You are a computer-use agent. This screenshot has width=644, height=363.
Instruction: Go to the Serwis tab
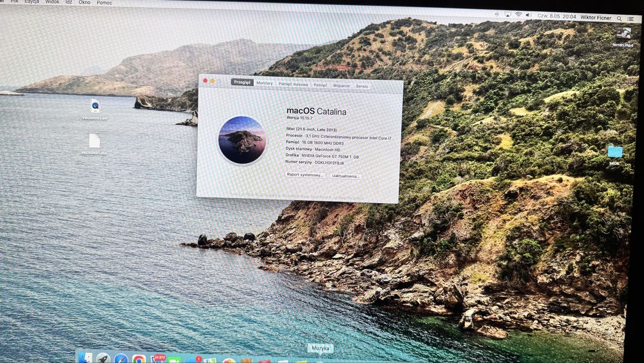click(362, 86)
